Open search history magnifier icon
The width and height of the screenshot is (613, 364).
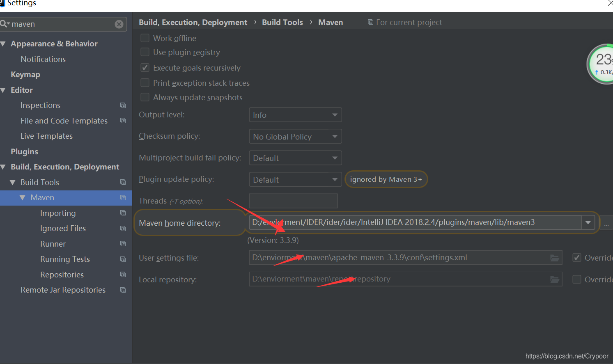point(5,24)
